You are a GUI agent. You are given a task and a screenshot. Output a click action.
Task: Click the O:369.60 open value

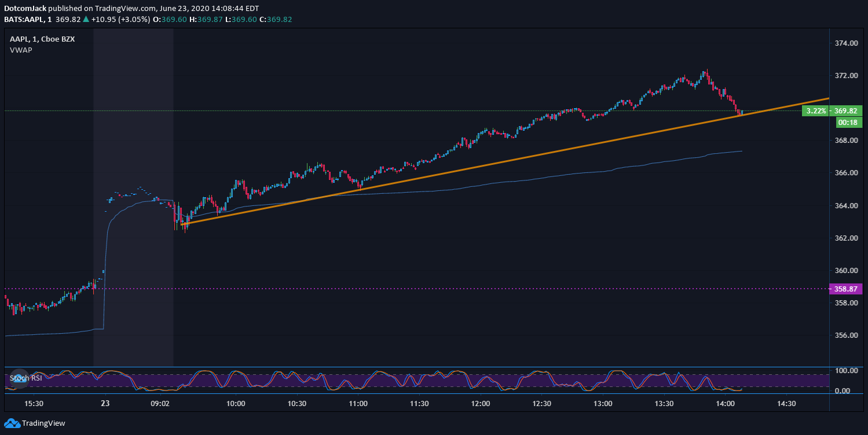tap(170, 19)
